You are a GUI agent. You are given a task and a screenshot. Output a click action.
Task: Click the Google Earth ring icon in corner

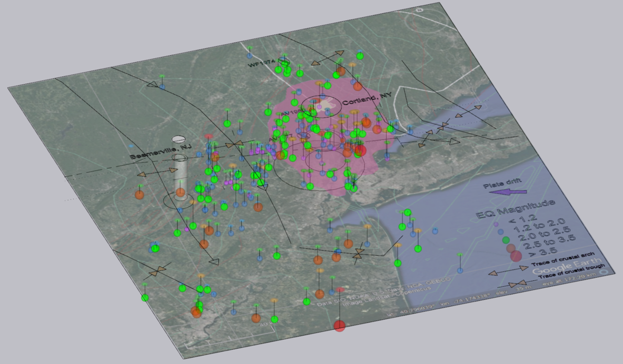(x=603, y=274)
